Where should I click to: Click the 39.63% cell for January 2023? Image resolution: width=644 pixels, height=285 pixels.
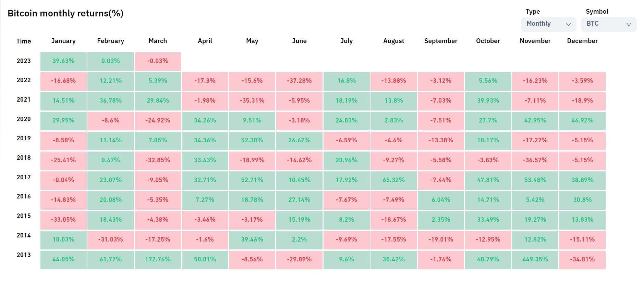point(63,61)
